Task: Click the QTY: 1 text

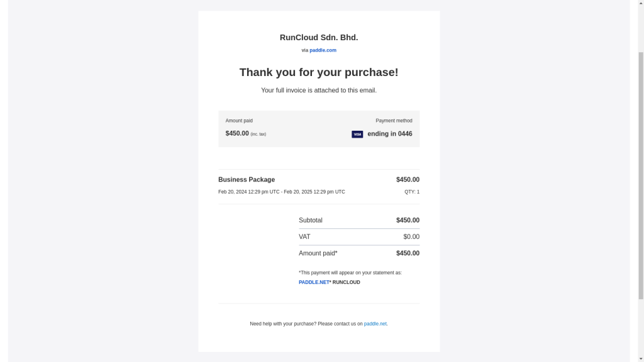Action: (x=412, y=192)
